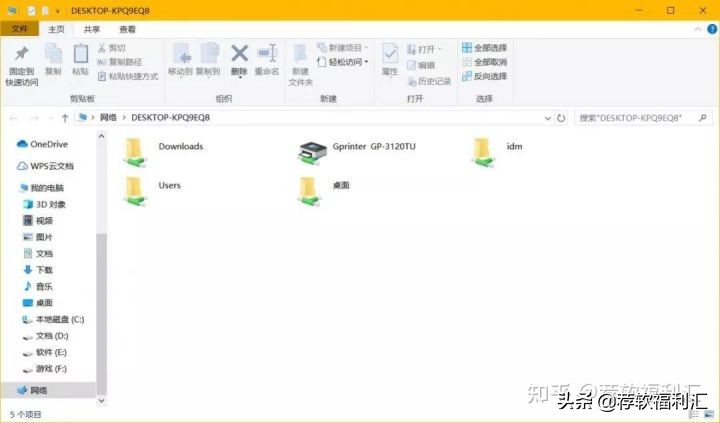Click Move To (移动到) icon
This screenshot has height=423, width=720.
181,54
